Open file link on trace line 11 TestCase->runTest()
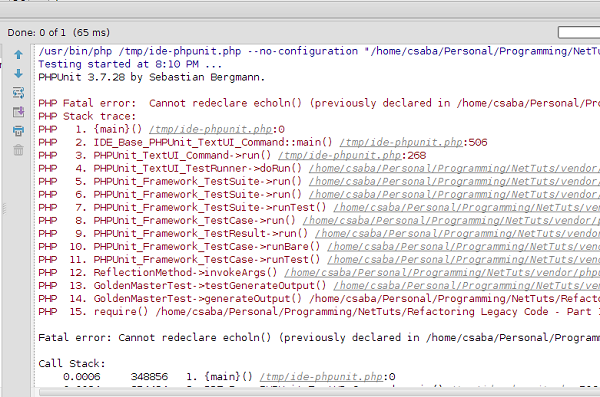The image size is (600, 397). (463, 260)
